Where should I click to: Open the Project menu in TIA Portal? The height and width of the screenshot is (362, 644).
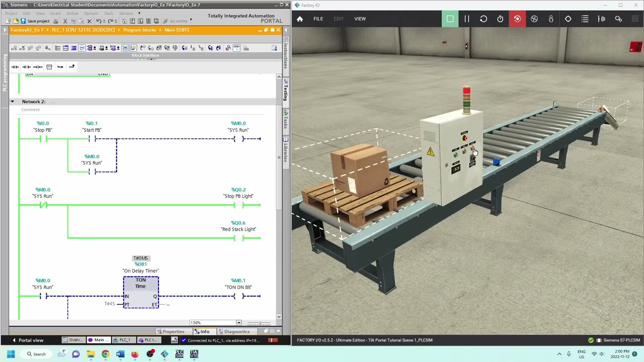11,14
